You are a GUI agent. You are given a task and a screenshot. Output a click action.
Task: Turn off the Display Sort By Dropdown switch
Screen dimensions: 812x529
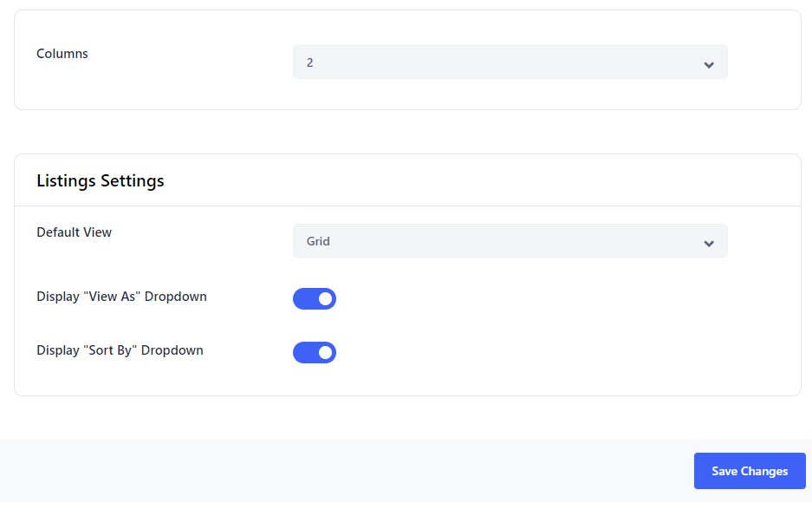tap(315, 352)
